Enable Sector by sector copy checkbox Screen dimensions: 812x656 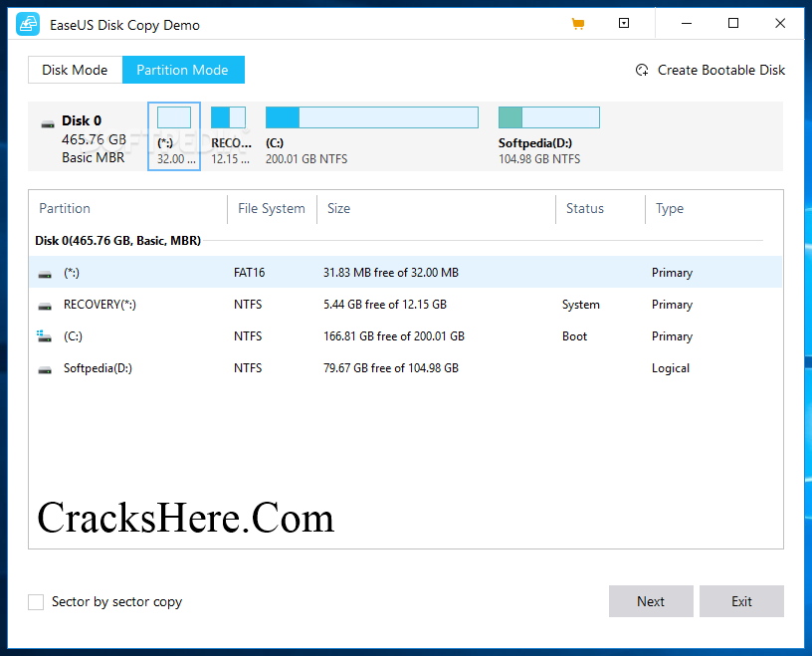tap(36, 602)
